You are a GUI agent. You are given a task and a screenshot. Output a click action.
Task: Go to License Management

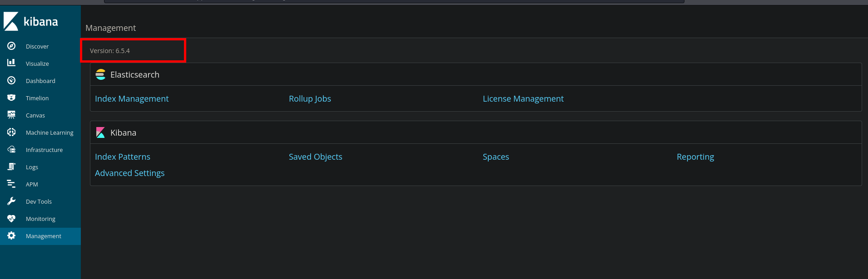tap(523, 99)
